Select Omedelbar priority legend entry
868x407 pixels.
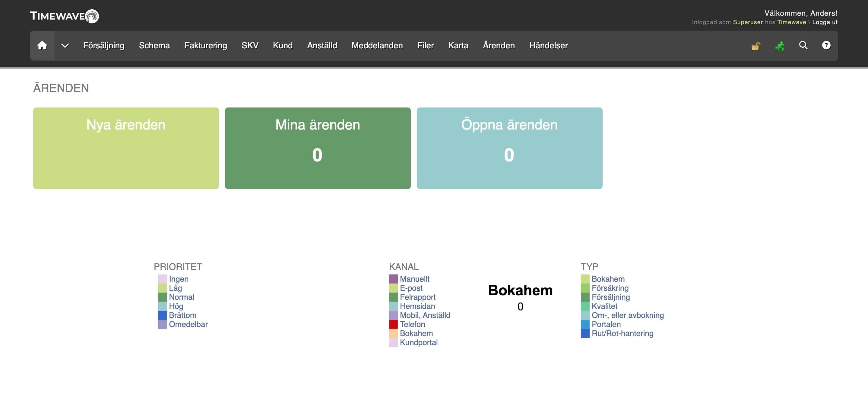point(188,324)
